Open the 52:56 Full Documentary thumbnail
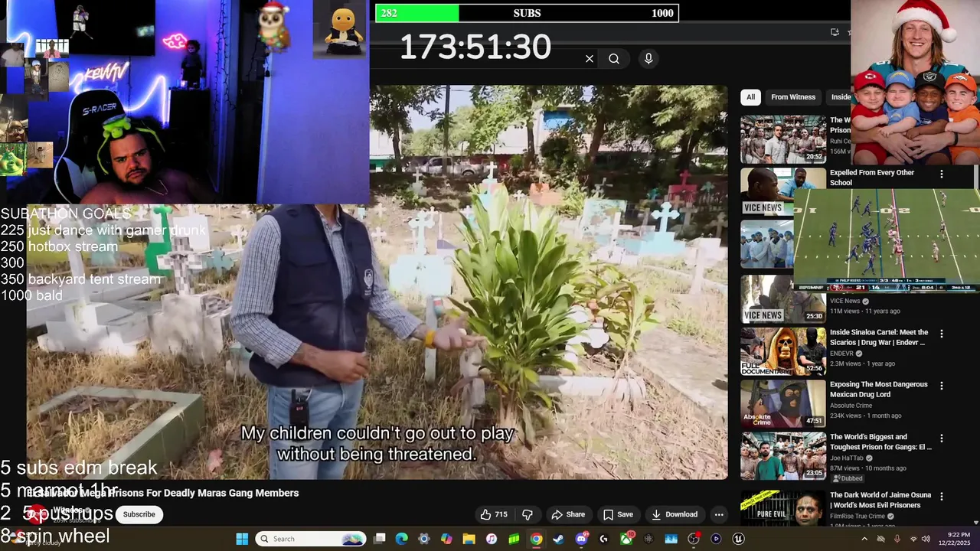This screenshot has width=980, height=551. 783,351
